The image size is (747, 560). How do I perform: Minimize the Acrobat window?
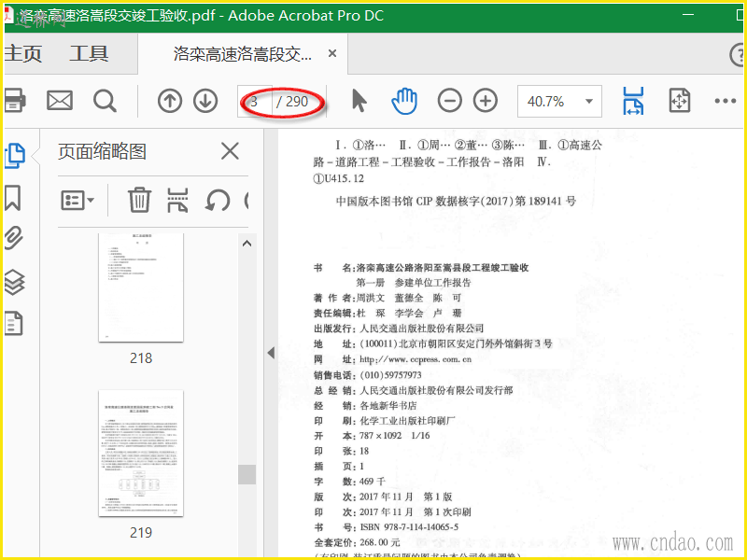688,15
